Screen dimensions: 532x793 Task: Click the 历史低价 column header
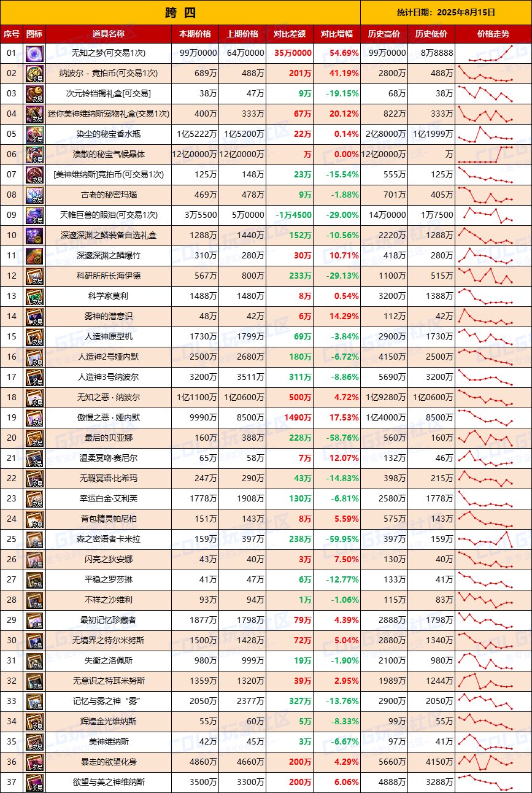(431, 34)
